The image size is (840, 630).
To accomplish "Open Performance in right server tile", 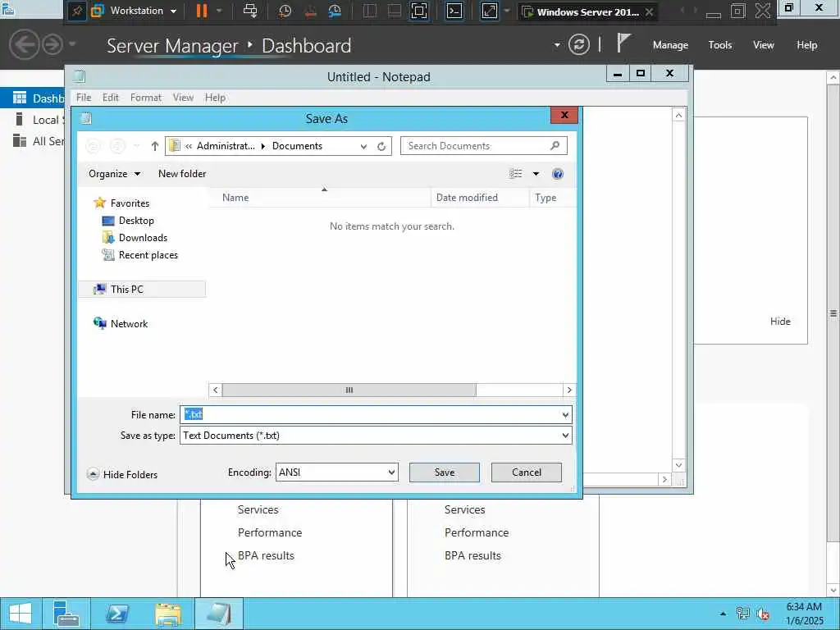I will (x=477, y=532).
